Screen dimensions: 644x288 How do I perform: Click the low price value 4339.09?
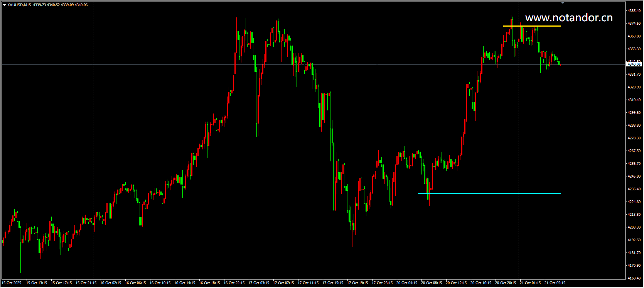tap(67, 5)
